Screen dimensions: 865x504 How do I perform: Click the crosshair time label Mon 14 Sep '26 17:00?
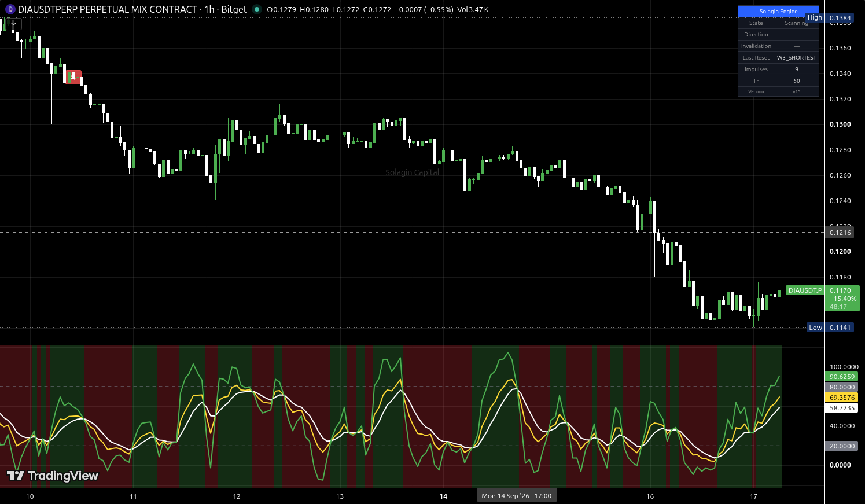(x=517, y=496)
